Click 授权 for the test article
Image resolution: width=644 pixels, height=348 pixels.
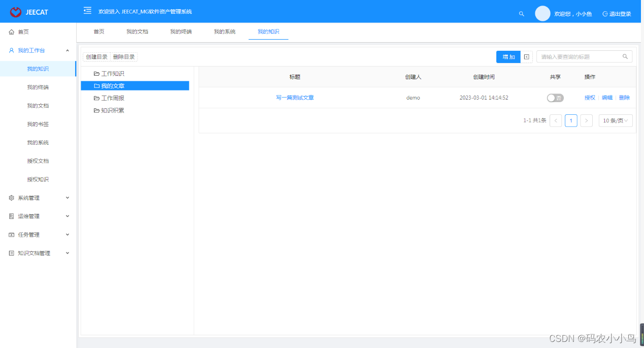(x=590, y=98)
